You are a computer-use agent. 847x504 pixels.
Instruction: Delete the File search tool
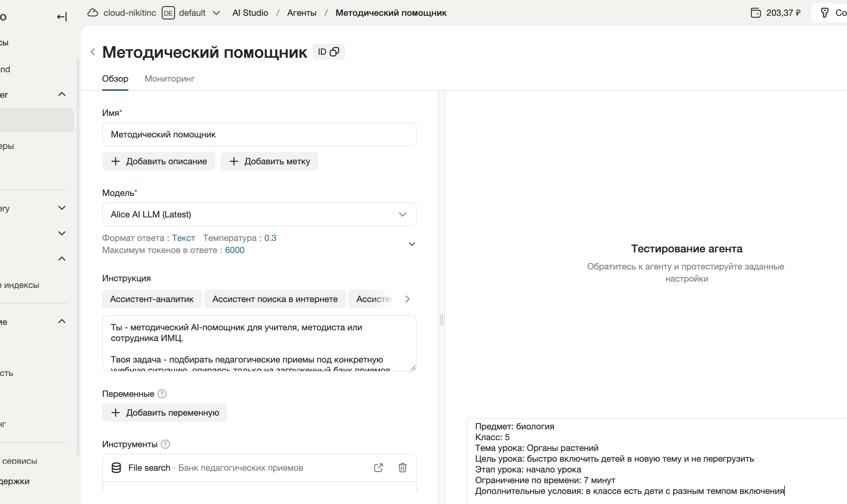tap(402, 468)
